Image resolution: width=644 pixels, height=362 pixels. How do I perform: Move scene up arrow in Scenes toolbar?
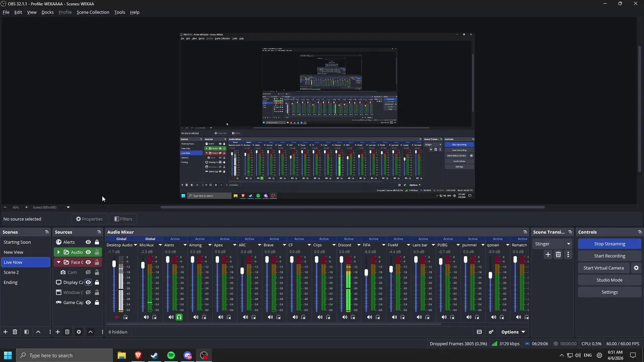coord(38,332)
